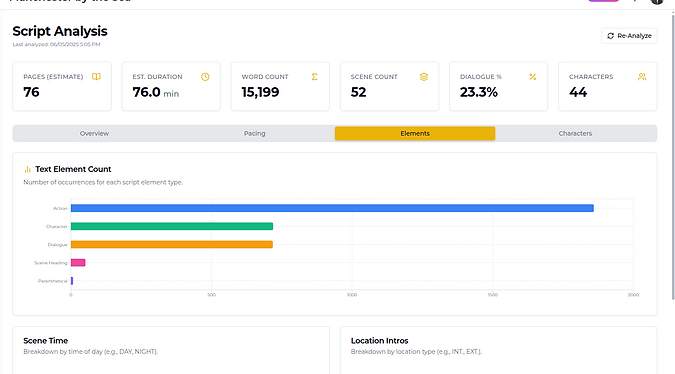Click the clock icon on the Est. Duration card

[205, 77]
